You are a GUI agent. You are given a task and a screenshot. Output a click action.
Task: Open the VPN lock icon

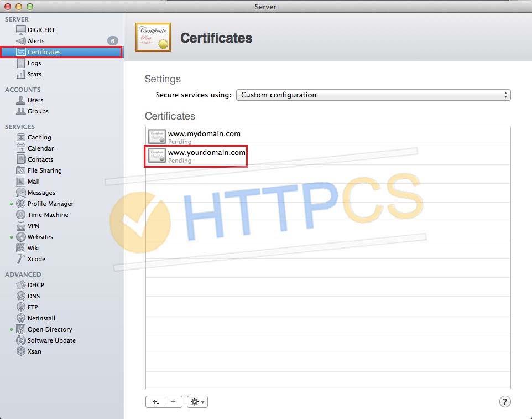pos(20,226)
